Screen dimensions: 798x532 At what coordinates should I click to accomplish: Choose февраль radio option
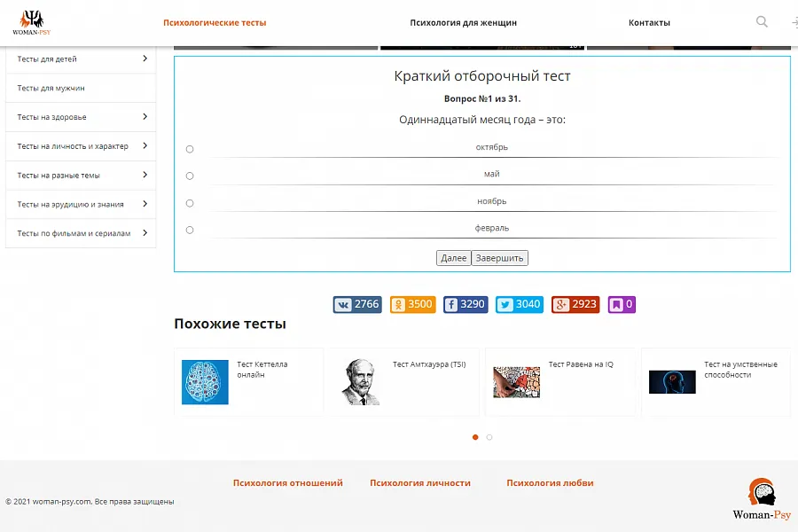tap(190, 231)
